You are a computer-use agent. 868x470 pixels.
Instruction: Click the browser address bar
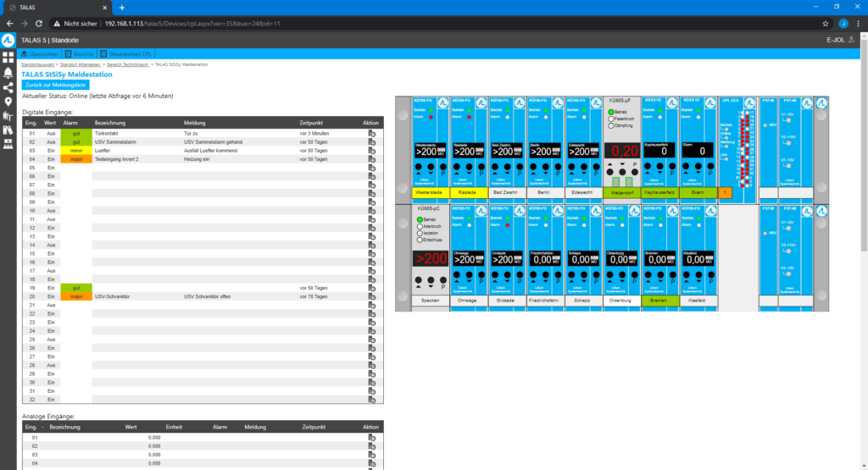442,24
